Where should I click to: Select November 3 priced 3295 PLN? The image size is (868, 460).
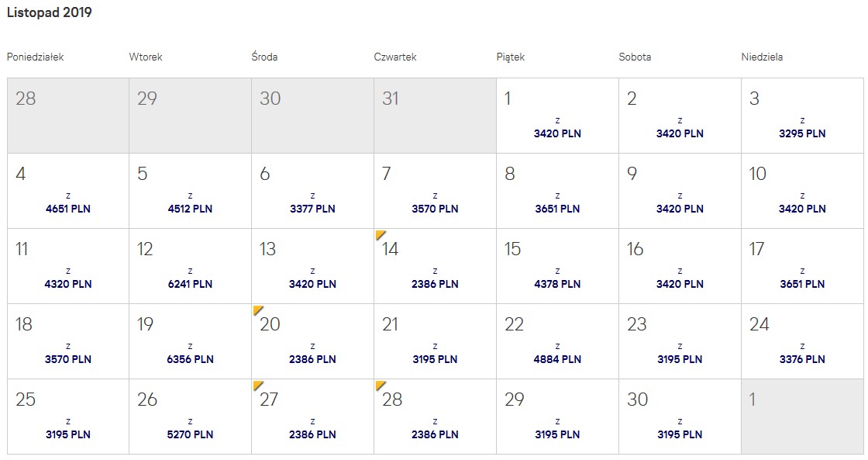pos(802,116)
